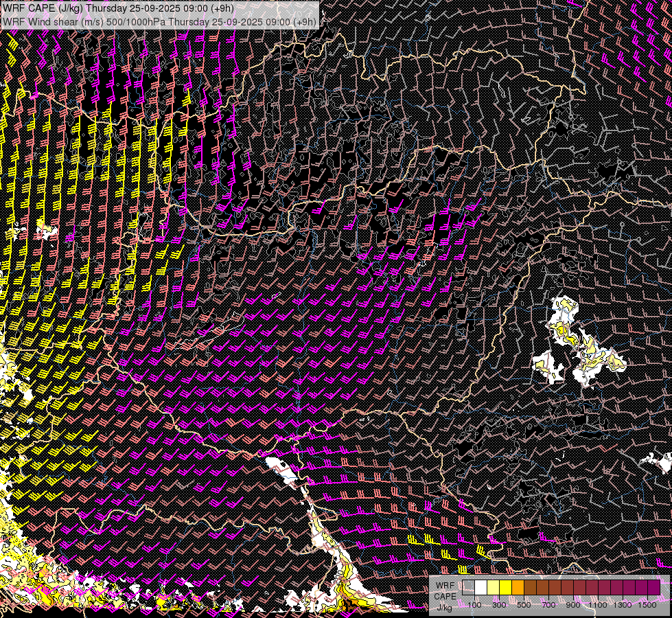
Task: Select the pale yellow legend swatch
Action: [494, 588]
